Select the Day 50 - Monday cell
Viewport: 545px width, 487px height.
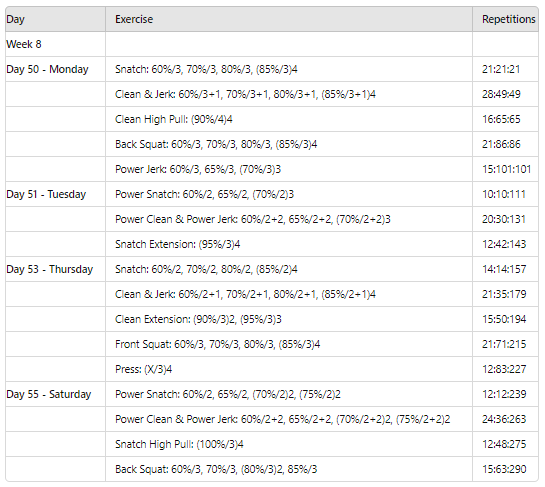[x=56, y=69]
